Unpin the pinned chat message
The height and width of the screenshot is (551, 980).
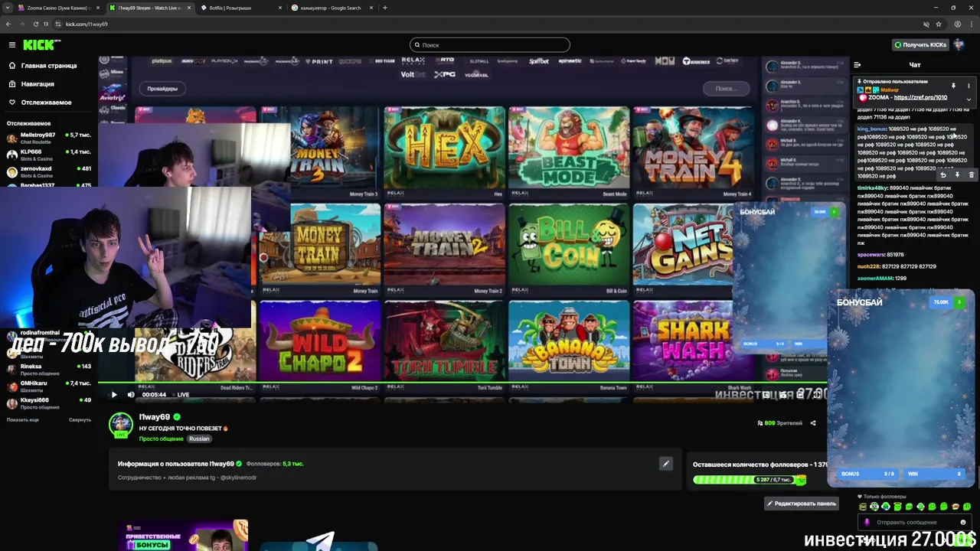point(953,86)
